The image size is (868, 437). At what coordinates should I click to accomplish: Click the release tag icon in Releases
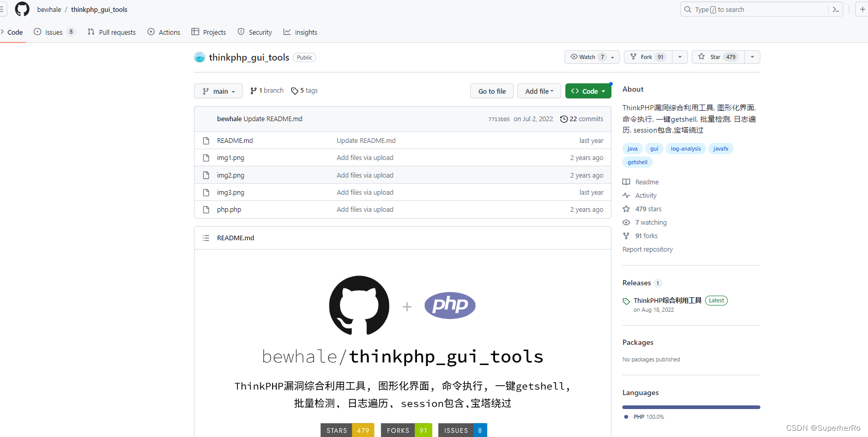pos(626,301)
